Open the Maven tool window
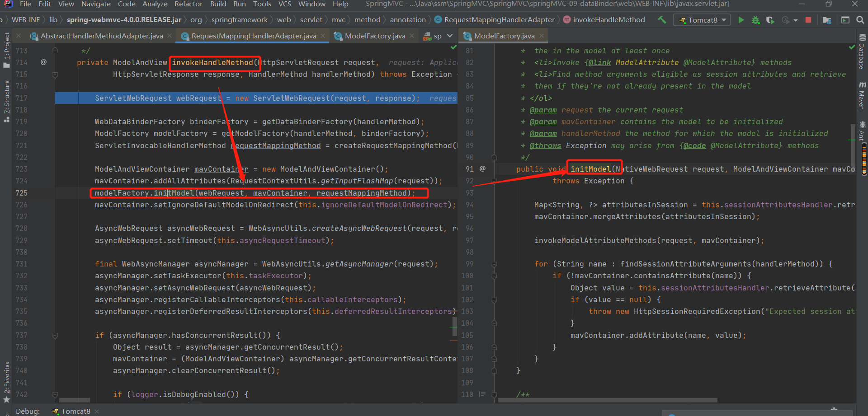 click(862, 96)
